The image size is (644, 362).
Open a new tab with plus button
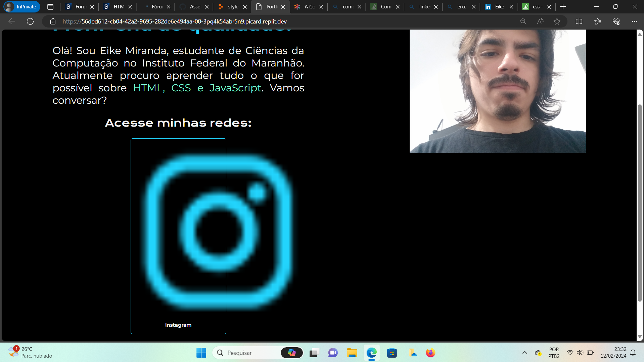pyautogui.click(x=563, y=7)
